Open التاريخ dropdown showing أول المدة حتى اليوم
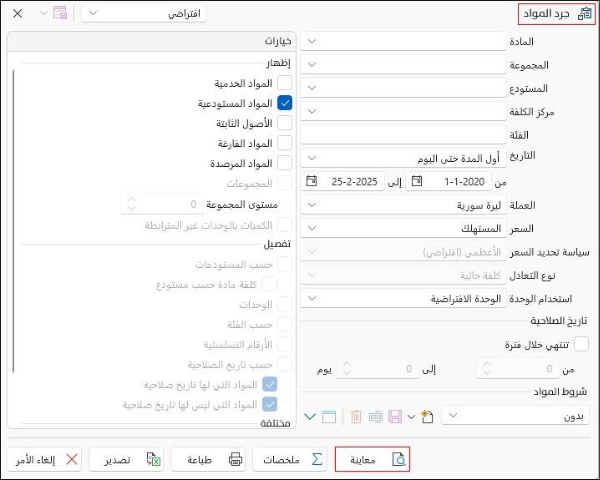 click(x=403, y=158)
